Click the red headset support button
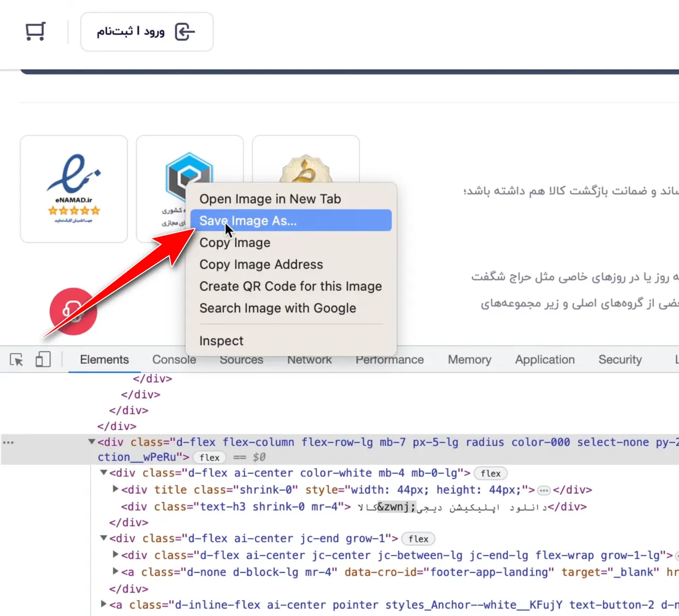 point(73,311)
